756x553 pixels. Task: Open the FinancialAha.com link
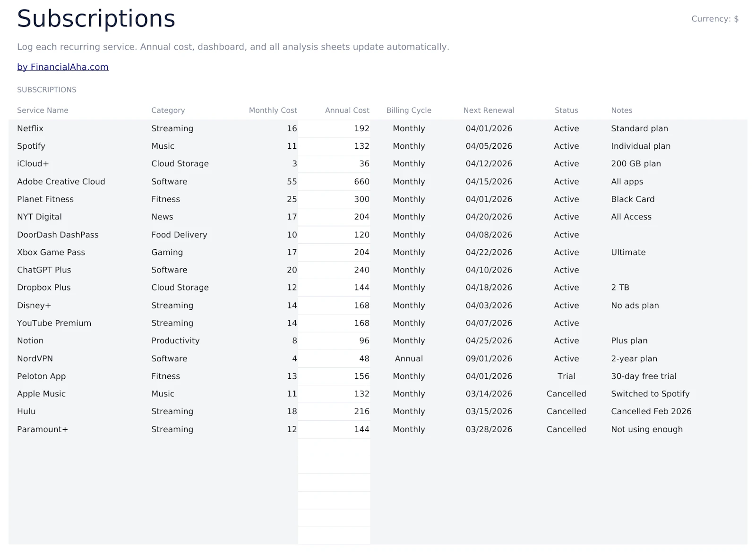[63, 67]
